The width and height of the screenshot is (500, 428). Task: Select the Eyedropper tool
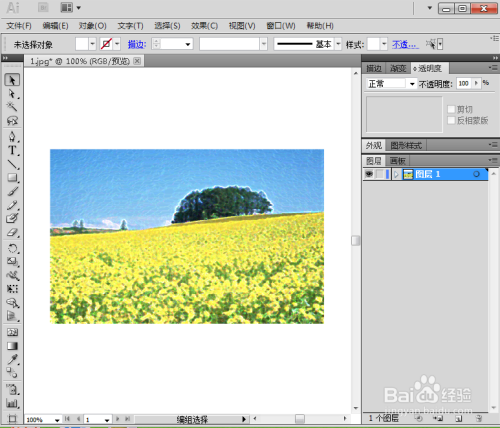(12, 359)
